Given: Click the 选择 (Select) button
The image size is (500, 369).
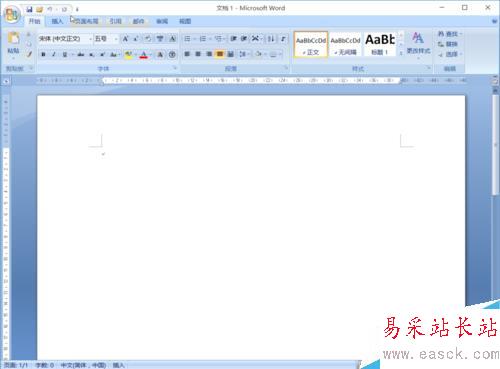Looking at the screenshot, I should 450,54.
